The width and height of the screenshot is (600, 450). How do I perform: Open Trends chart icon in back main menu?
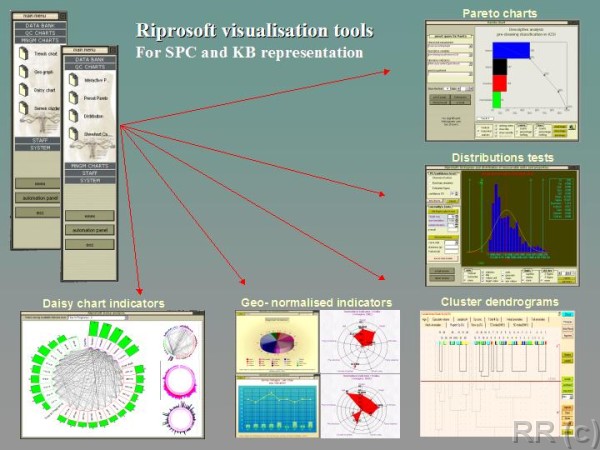tap(23, 53)
